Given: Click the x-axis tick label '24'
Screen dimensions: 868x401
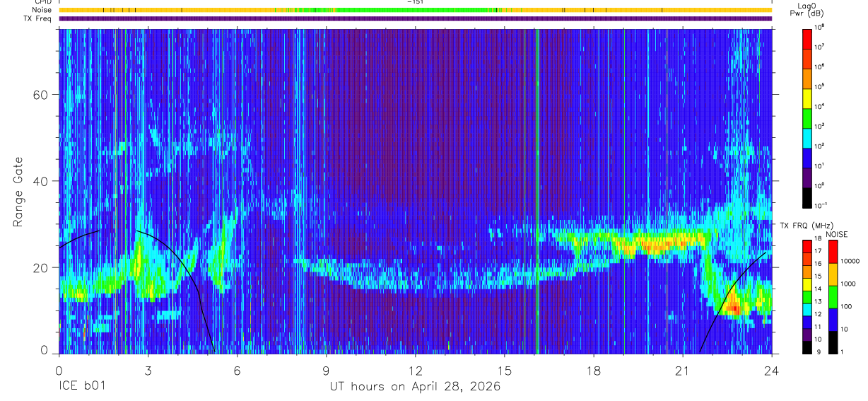Looking at the screenshot, I should coord(771,370).
